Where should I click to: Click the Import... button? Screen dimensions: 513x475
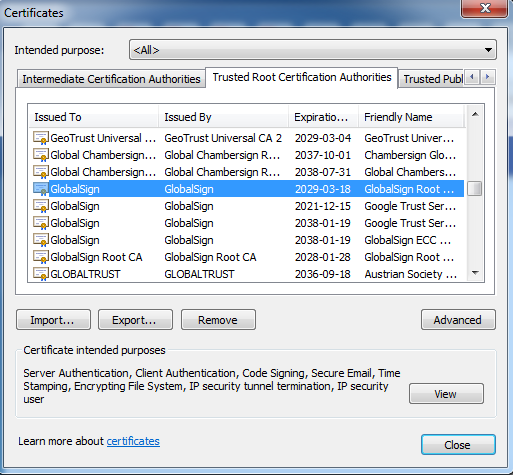[53, 320]
